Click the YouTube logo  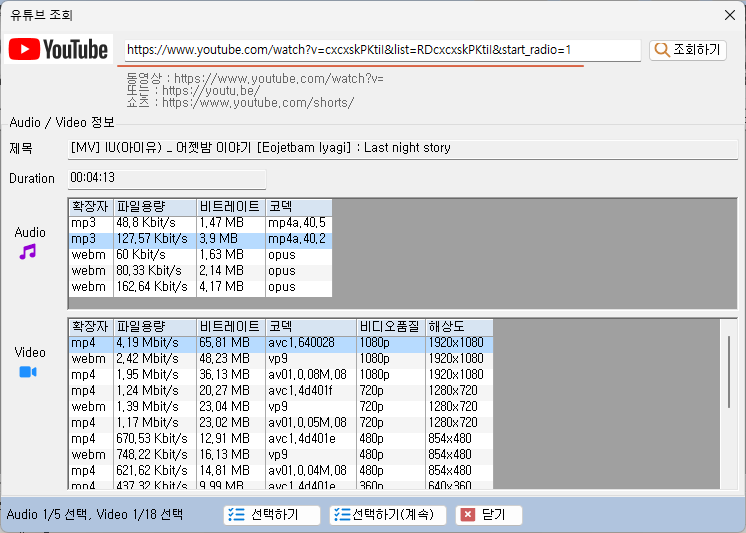point(59,49)
